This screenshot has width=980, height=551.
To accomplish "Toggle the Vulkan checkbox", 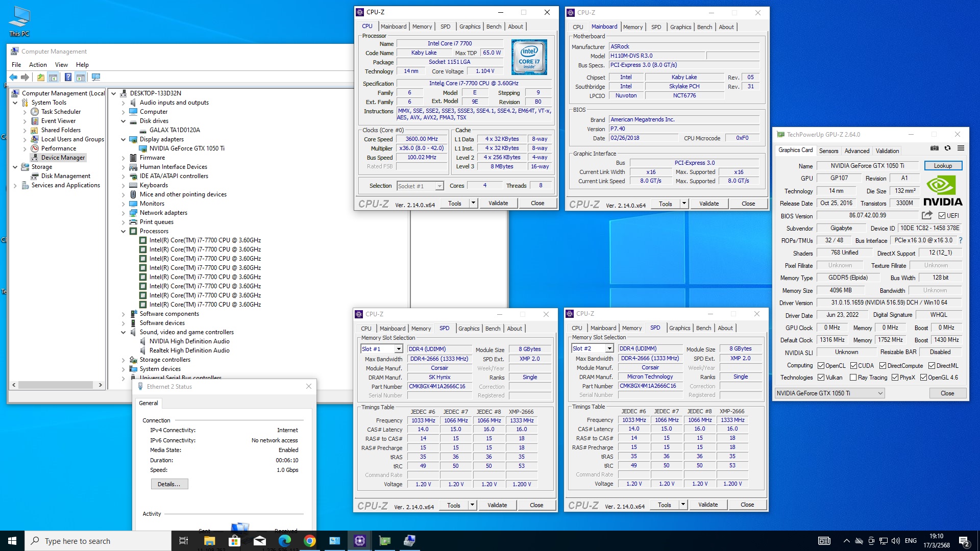I will [x=821, y=378].
